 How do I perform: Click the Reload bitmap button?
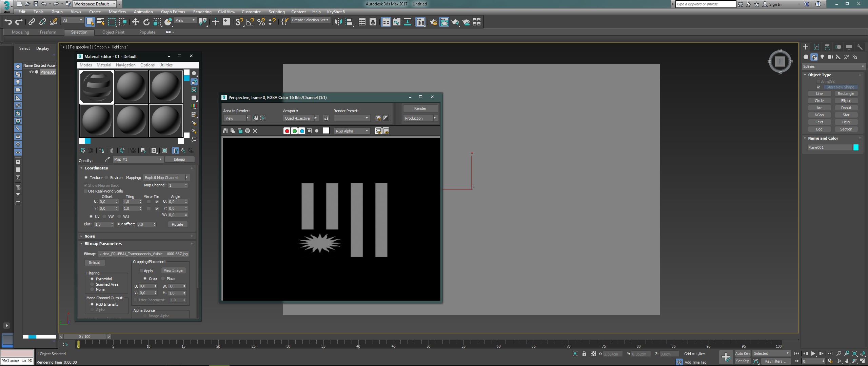point(94,263)
